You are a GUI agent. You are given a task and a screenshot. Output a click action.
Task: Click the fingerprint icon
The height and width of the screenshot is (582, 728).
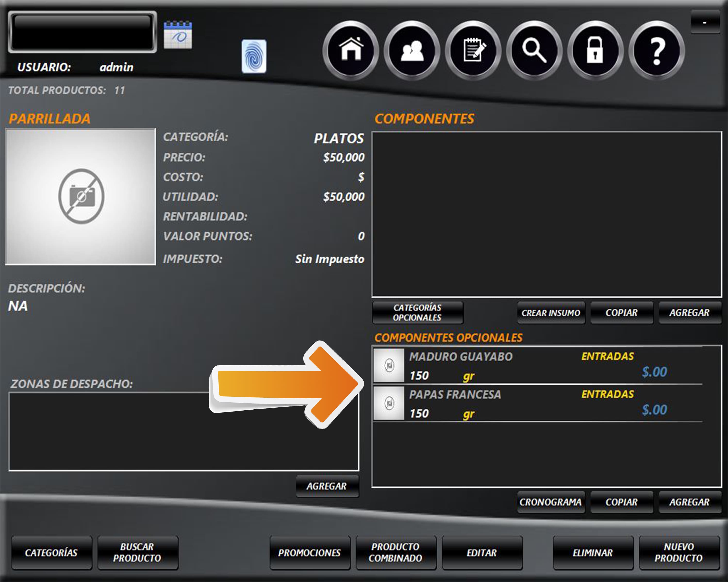click(x=254, y=56)
